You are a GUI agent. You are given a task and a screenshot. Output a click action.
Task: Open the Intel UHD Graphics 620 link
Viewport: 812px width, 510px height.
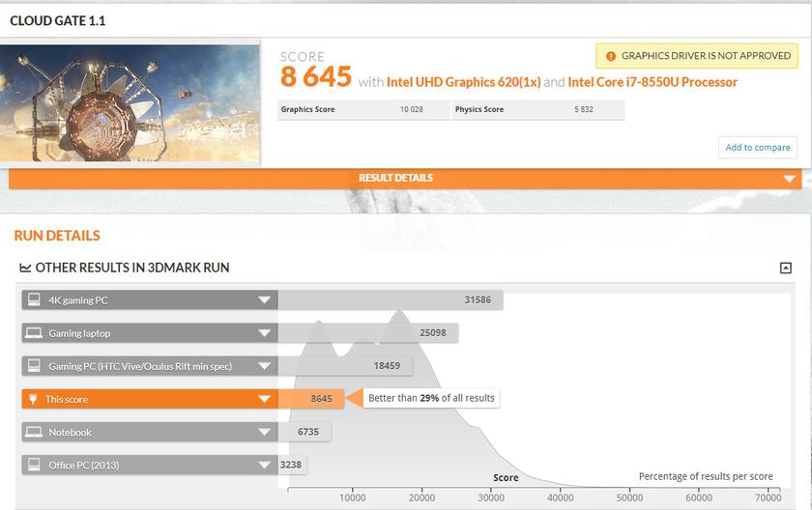[x=463, y=82]
